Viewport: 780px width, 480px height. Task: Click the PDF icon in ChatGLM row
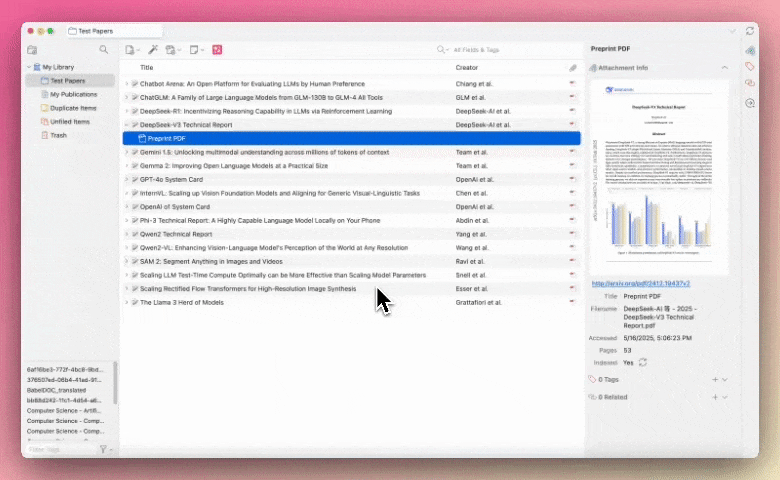pos(572,96)
